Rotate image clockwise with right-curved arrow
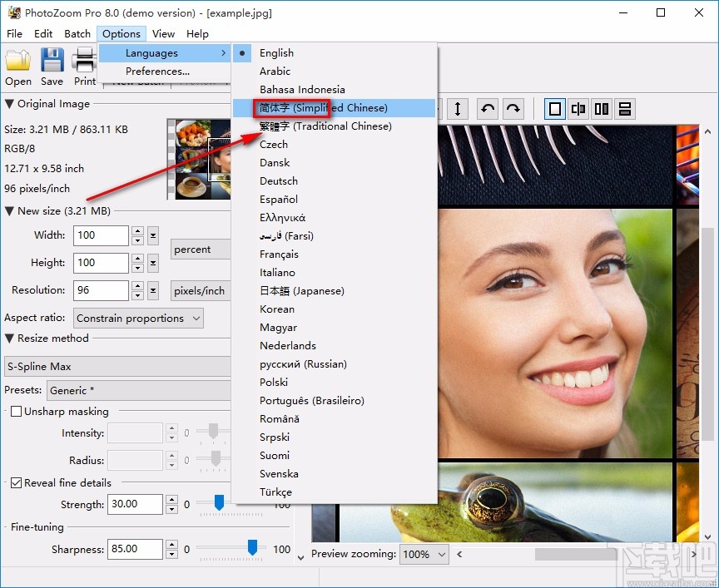Image resolution: width=719 pixels, height=588 pixels. [x=513, y=109]
